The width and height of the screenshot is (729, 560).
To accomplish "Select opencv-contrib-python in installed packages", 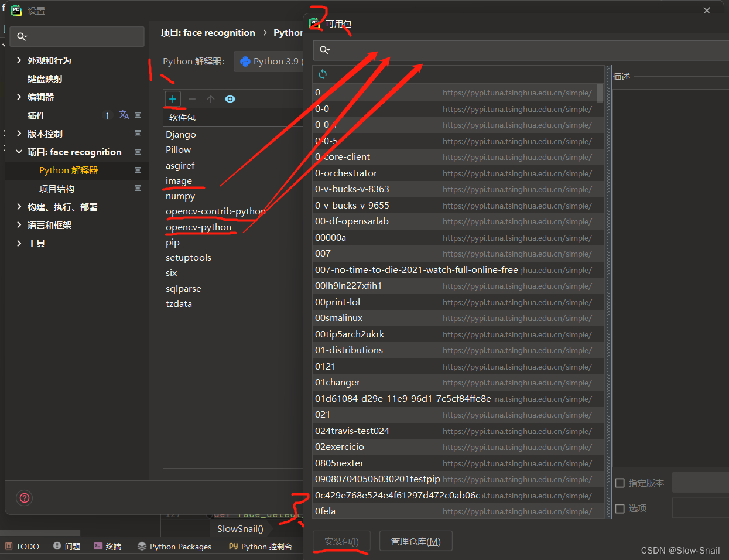I will tap(215, 211).
